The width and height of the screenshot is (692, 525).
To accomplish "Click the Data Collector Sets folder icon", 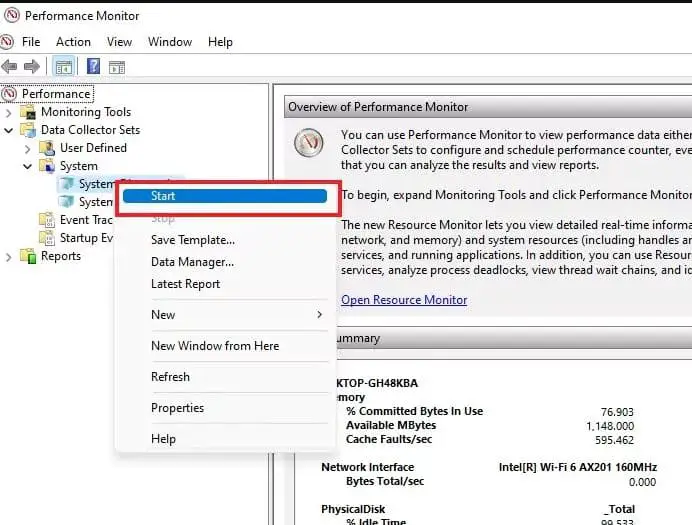I will [28, 130].
